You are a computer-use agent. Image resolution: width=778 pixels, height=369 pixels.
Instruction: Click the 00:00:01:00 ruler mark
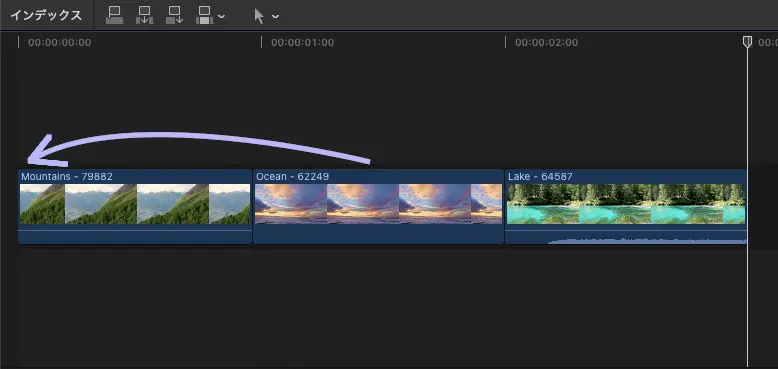[302, 43]
